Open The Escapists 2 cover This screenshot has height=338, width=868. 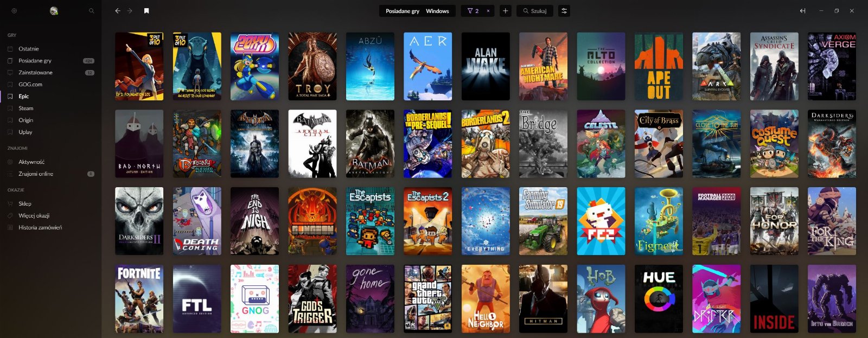[428, 221]
